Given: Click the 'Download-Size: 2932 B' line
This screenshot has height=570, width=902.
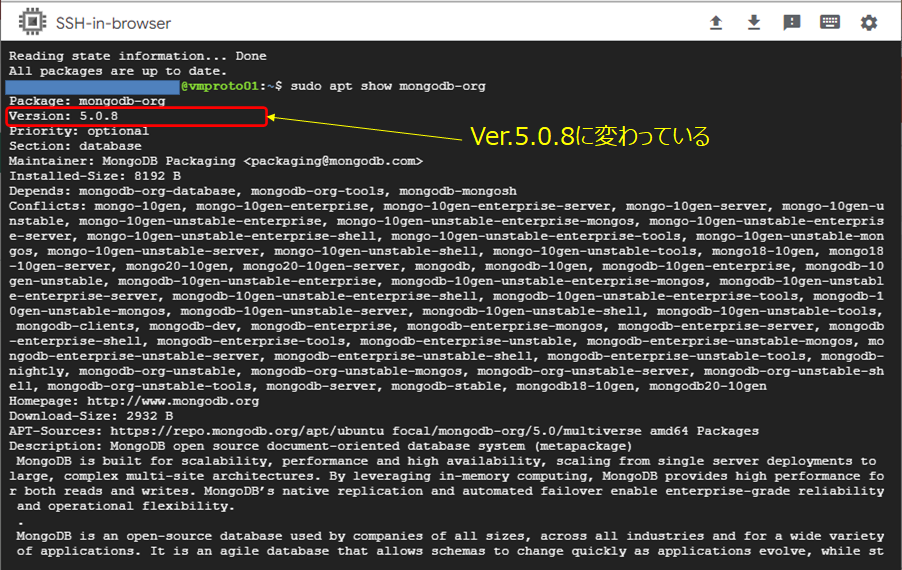Looking at the screenshot, I should point(91,416).
